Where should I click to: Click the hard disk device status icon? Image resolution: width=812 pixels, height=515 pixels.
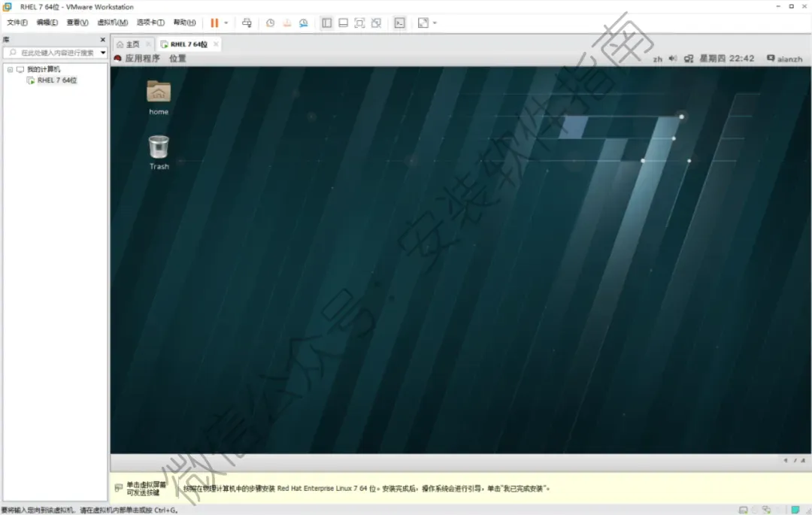point(743,510)
